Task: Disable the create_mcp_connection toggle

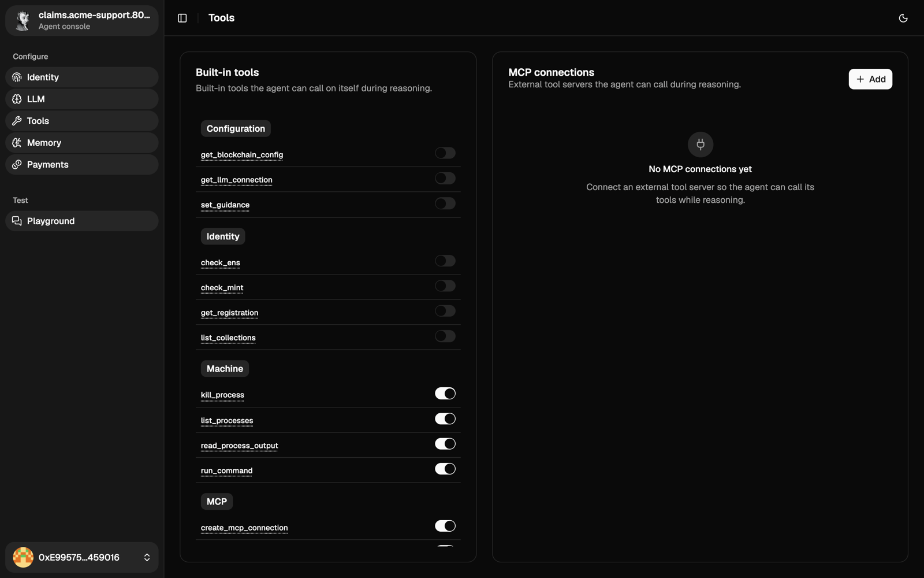Action: (x=445, y=526)
